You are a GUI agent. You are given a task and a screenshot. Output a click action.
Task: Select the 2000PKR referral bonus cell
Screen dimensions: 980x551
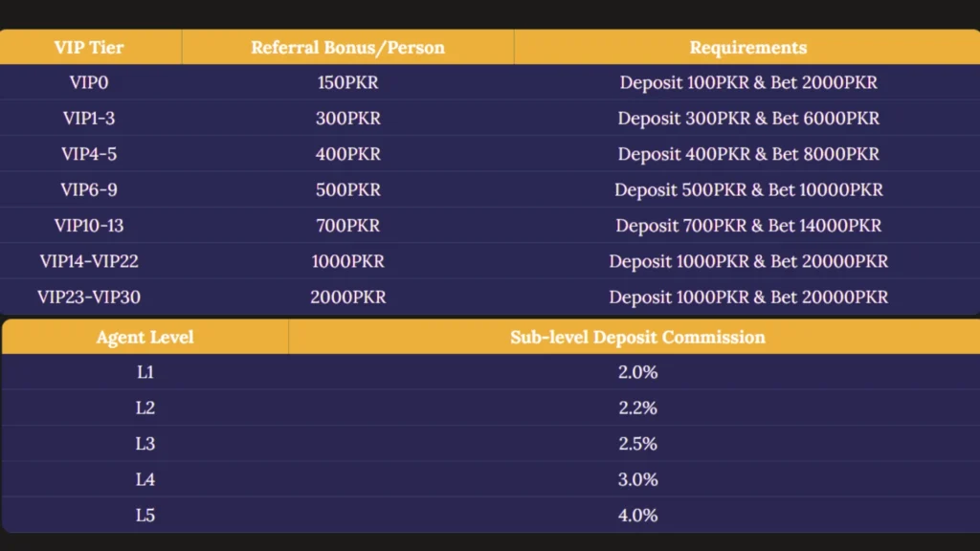(347, 298)
